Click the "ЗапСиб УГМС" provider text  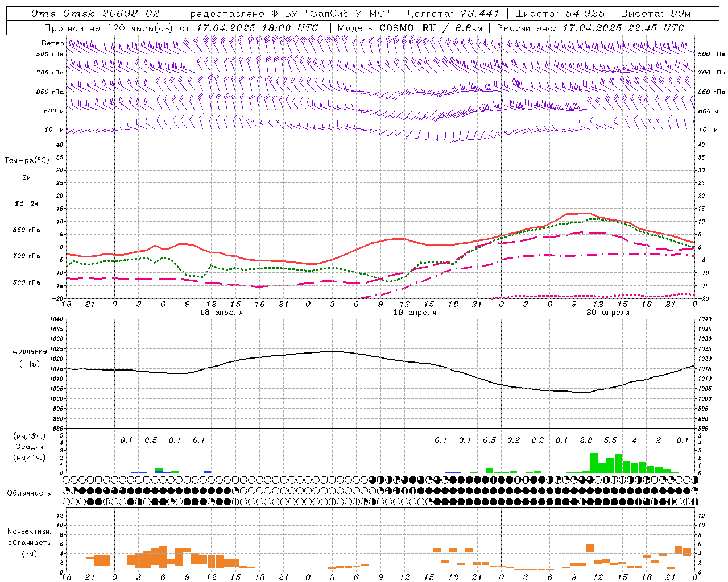(x=348, y=14)
